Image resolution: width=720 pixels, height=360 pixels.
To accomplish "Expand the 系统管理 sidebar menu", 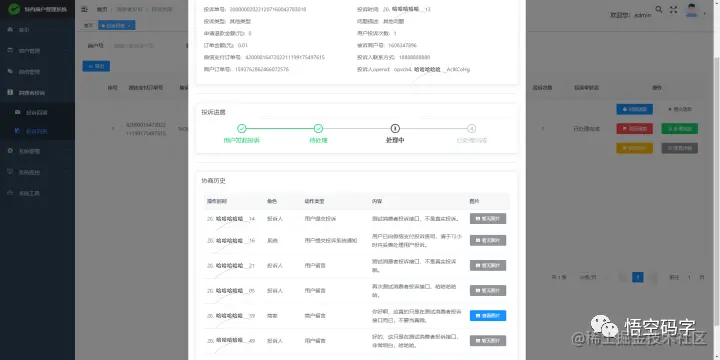I will [x=38, y=151].
